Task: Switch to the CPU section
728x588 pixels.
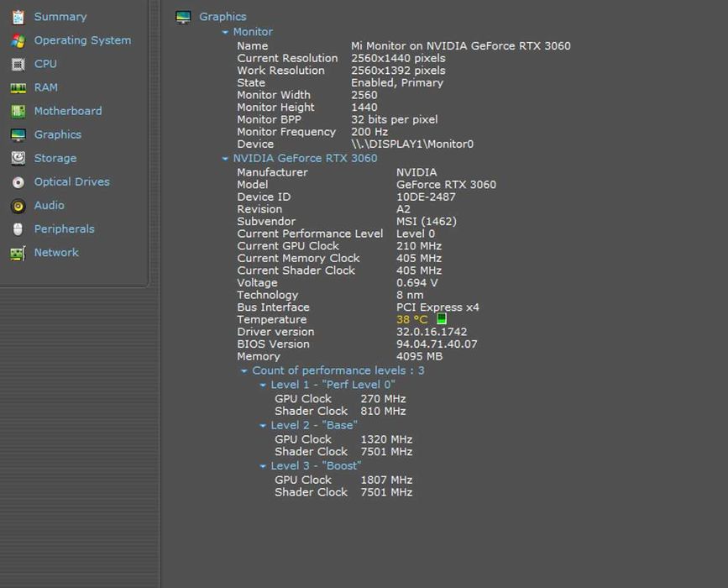Action: [x=45, y=64]
